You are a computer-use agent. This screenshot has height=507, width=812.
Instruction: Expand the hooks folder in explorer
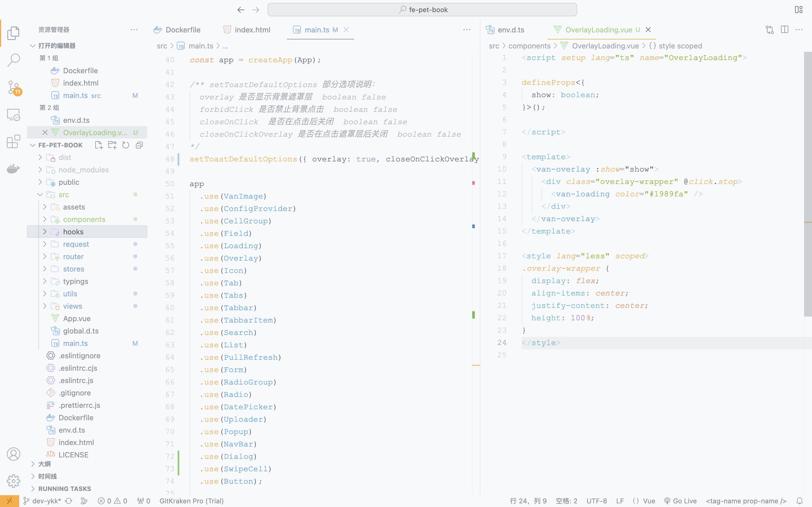click(45, 231)
